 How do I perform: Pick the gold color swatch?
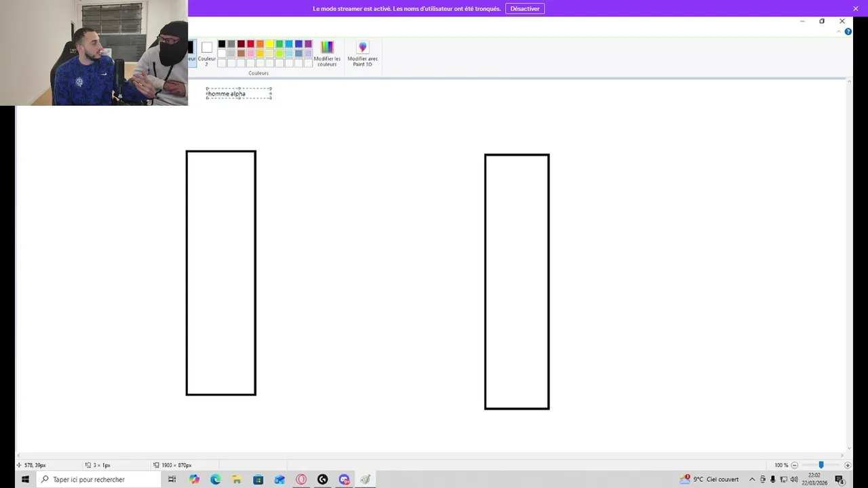click(260, 54)
